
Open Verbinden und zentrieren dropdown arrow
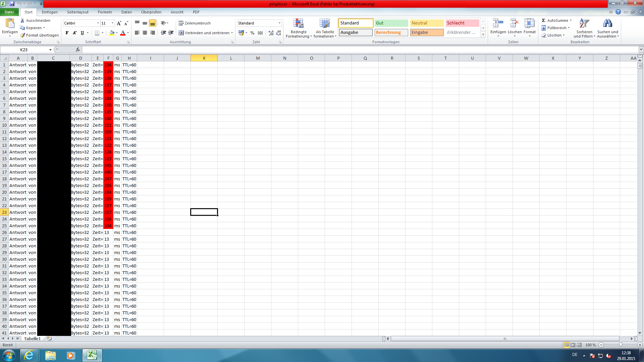pyautogui.click(x=232, y=33)
